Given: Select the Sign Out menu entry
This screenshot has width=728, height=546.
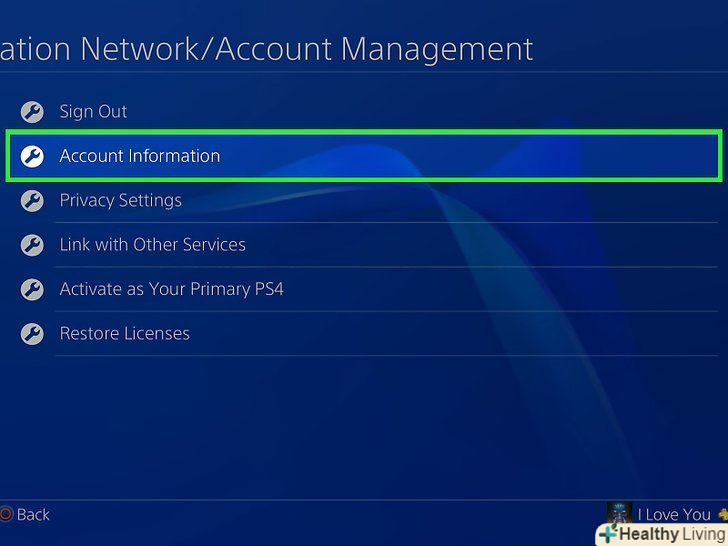Looking at the screenshot, I should (93, 112).
